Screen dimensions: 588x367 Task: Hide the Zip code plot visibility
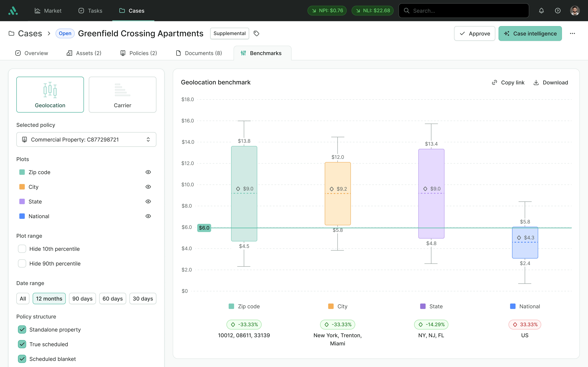click(x=148, y=172)
